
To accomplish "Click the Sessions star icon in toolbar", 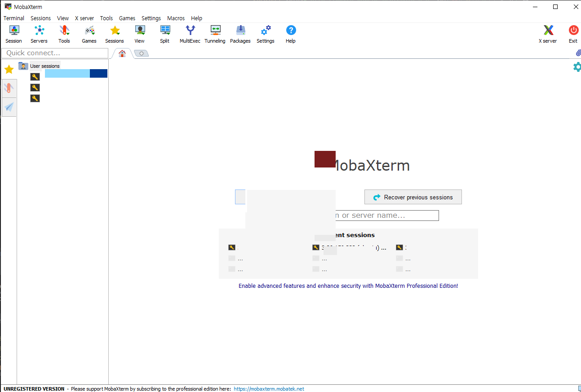I will [115, 34].
